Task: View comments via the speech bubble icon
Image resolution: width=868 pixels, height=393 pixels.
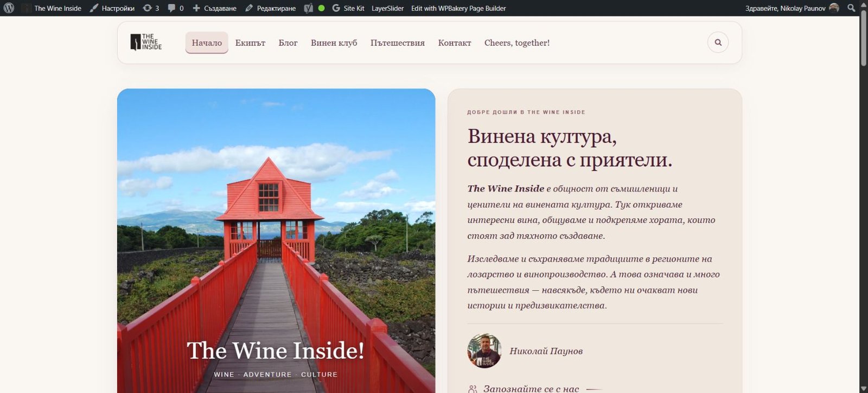Action: tap(176, 8)
